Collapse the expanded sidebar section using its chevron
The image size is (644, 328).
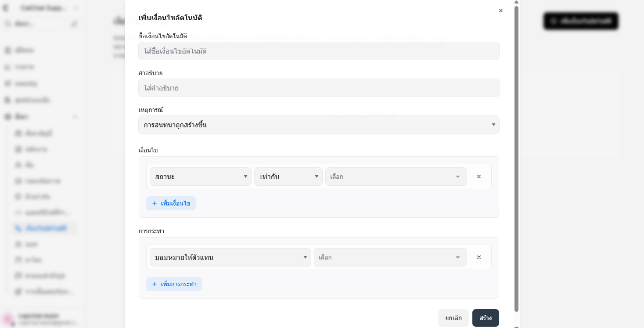coord(75,117)
